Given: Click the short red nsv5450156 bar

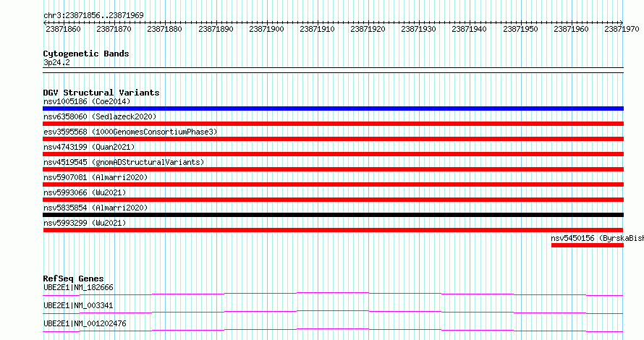Looking at the screenshot, I should pos(588,245).
